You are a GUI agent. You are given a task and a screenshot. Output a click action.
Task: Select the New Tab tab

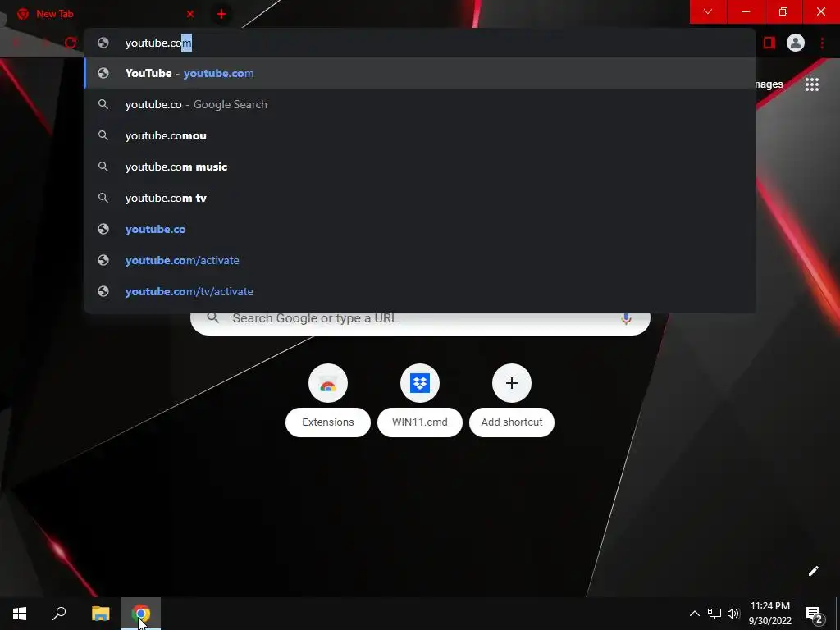tap(104, 14)
